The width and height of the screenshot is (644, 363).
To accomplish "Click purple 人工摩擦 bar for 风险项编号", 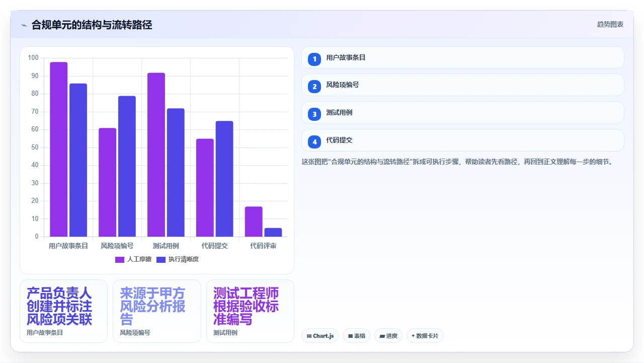I will 107,182.
